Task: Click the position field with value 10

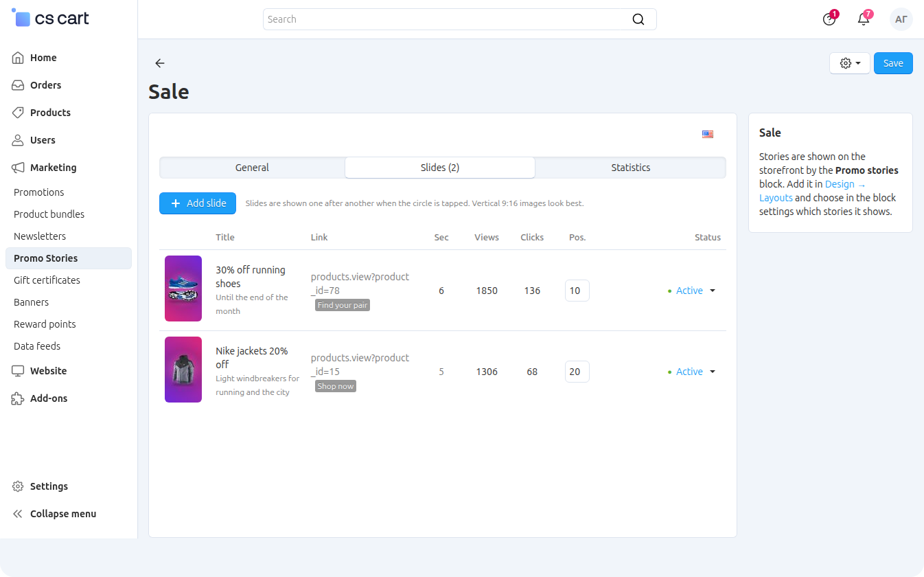Action: pos(577,291)
